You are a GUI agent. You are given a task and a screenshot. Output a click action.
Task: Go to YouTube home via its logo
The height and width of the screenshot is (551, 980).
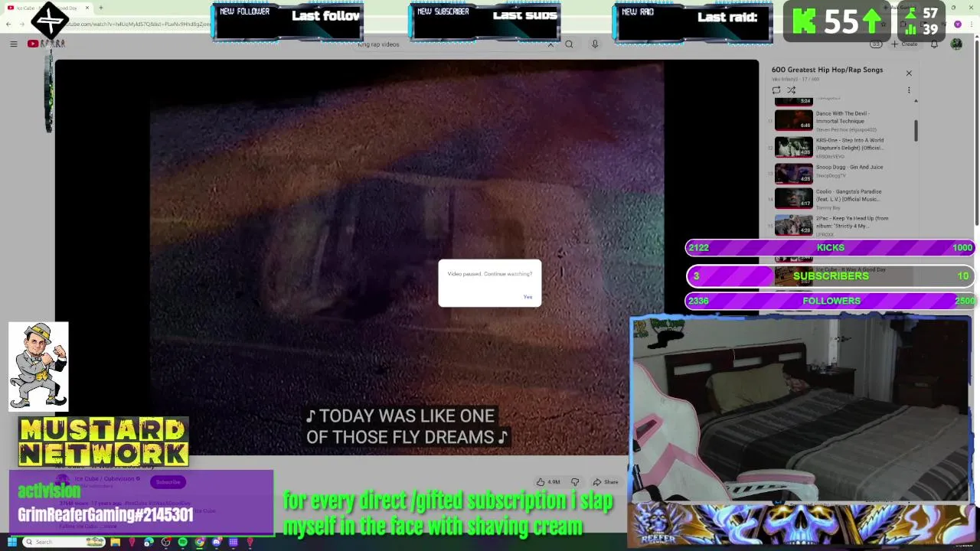coord(46,44)
